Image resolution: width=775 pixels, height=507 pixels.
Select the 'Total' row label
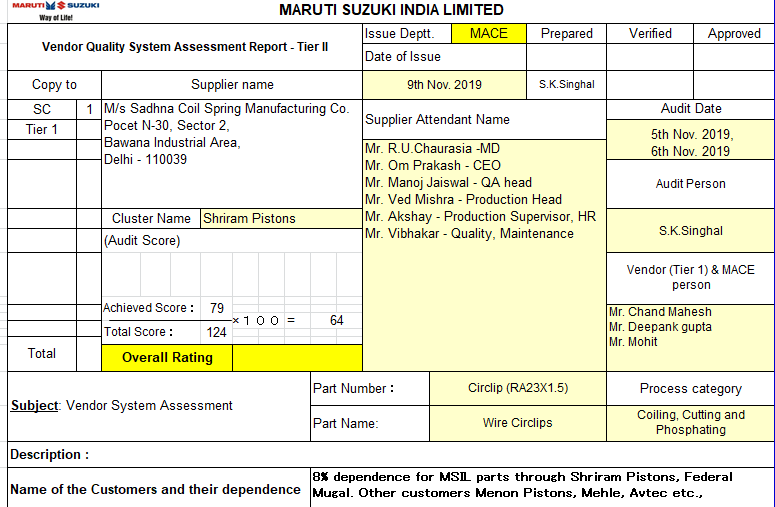(42, 354)
